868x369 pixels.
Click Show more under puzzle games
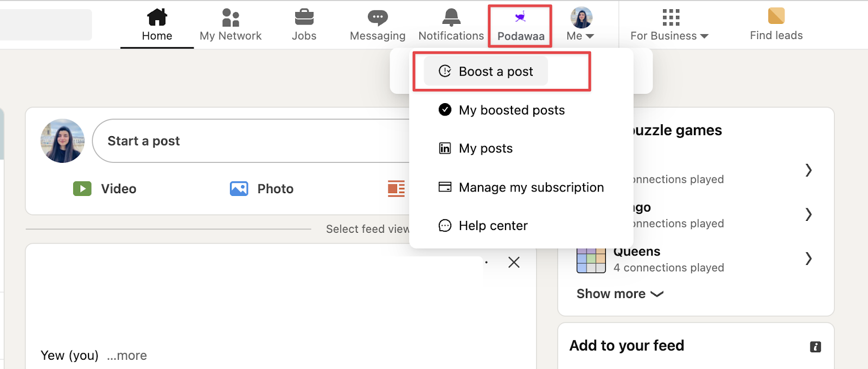[620, 294]
